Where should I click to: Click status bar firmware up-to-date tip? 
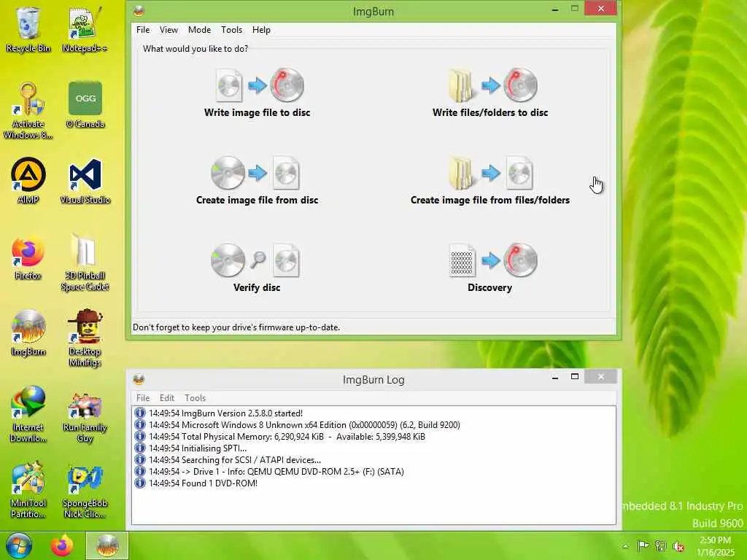236,327
